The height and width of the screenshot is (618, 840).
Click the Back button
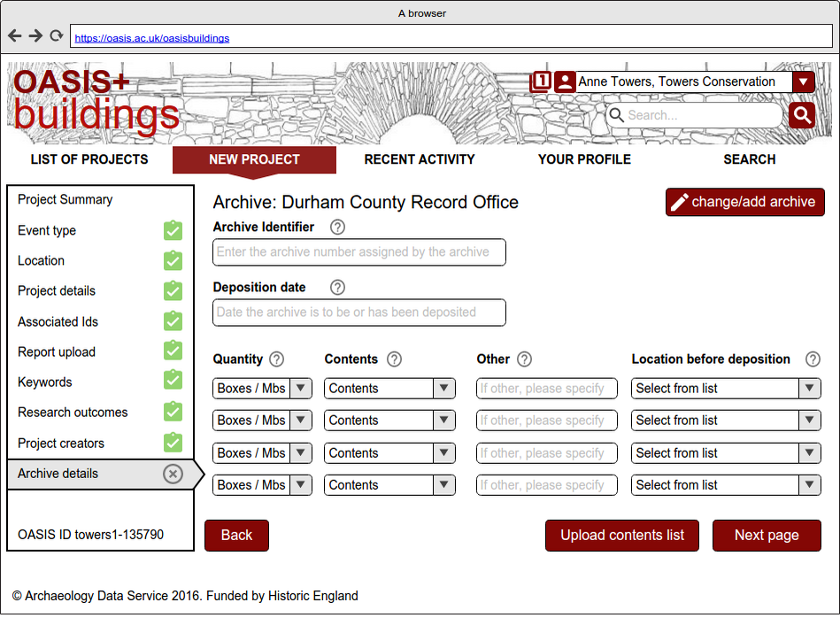click(x=237, y=535)
